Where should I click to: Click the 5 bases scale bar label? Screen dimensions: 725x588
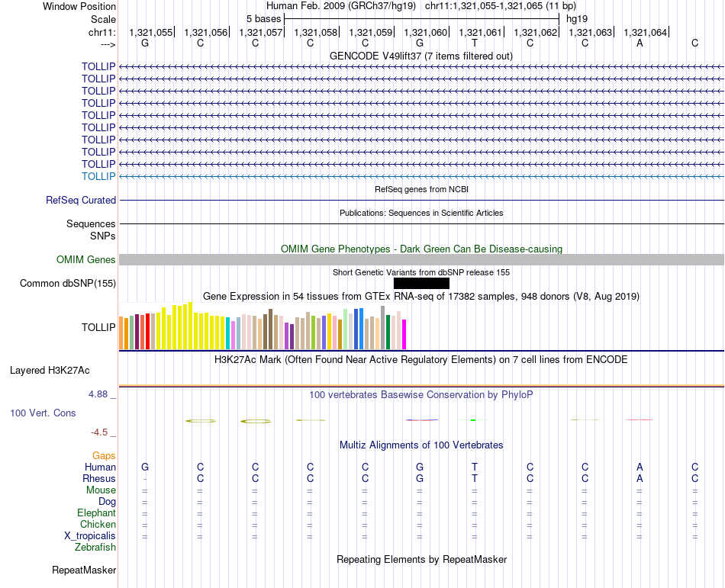263,19
